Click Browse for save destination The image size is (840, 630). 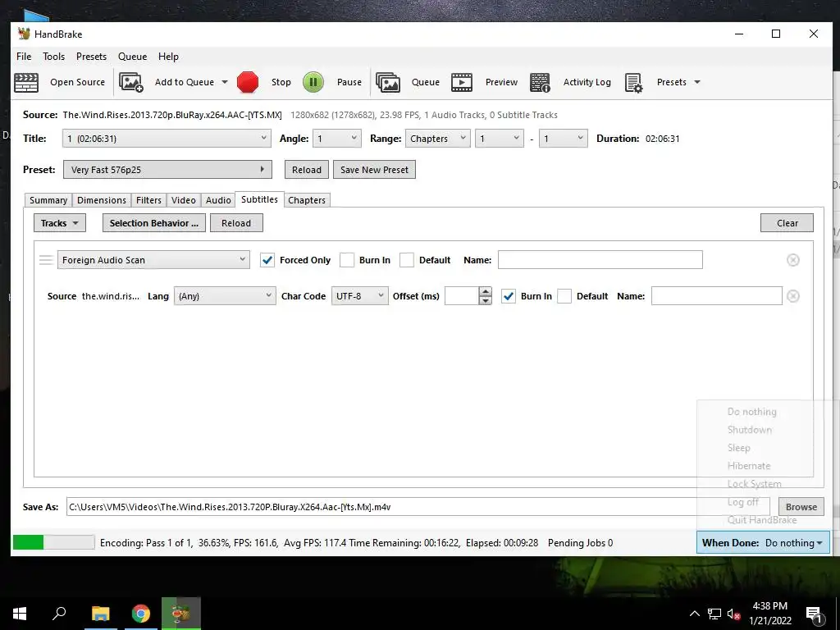coord(801,507)
